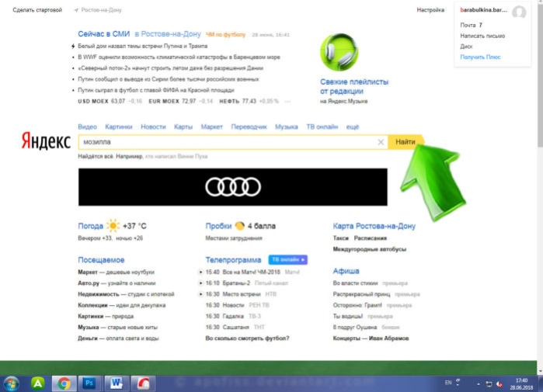Open Свежие плейлисты от редакции link
543x392 pixels.
tap(354, 86)
